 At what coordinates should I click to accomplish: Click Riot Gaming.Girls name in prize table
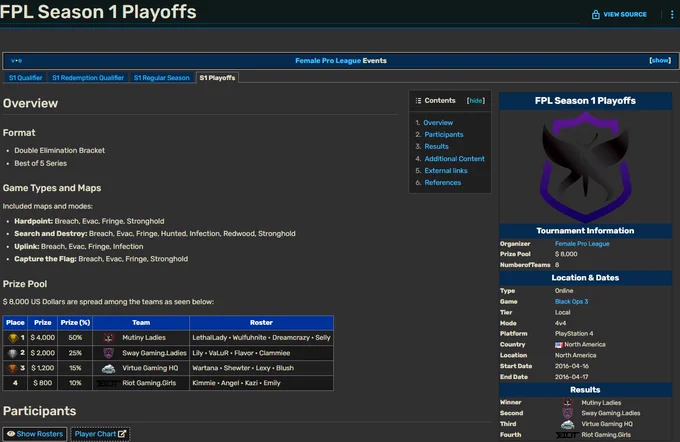[x=149, y=383]
